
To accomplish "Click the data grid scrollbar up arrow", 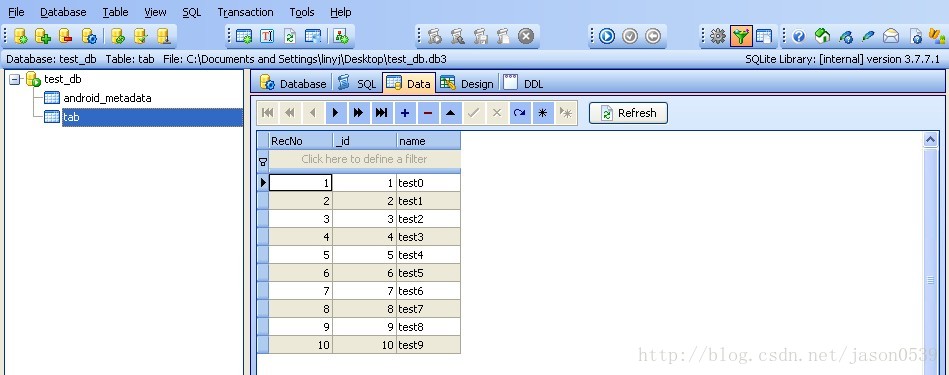I will pos(931,140).
